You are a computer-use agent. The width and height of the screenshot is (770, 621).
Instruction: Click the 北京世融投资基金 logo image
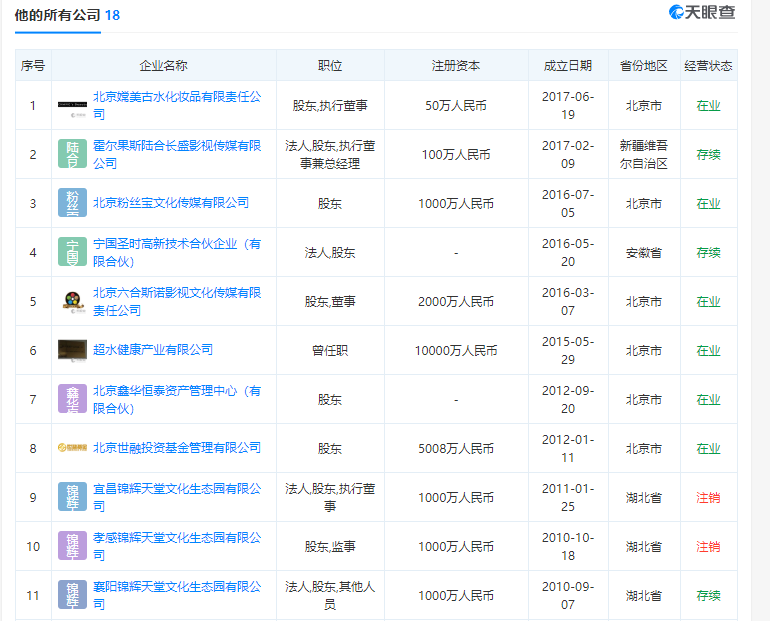pyautogui.click(x=72, y=448)
